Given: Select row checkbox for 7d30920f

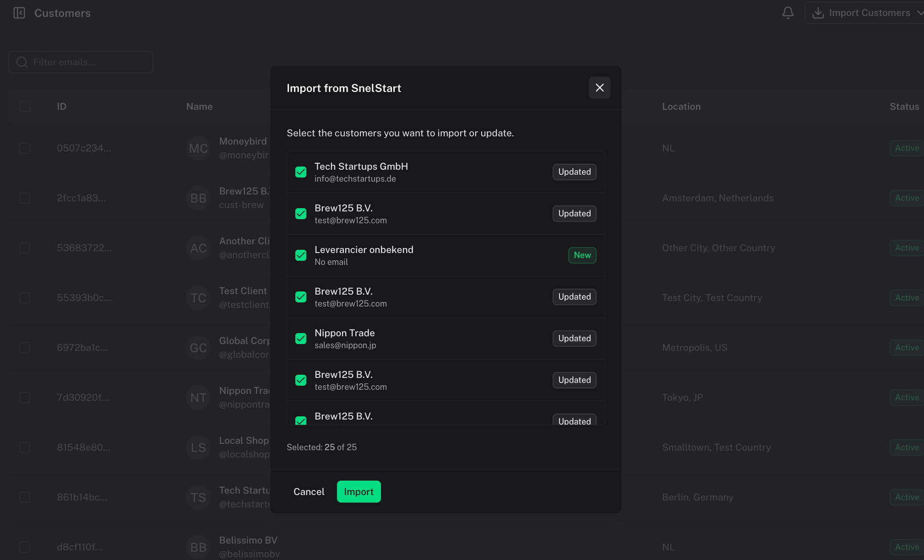Looking at the screenshot, I should (25, 398).
